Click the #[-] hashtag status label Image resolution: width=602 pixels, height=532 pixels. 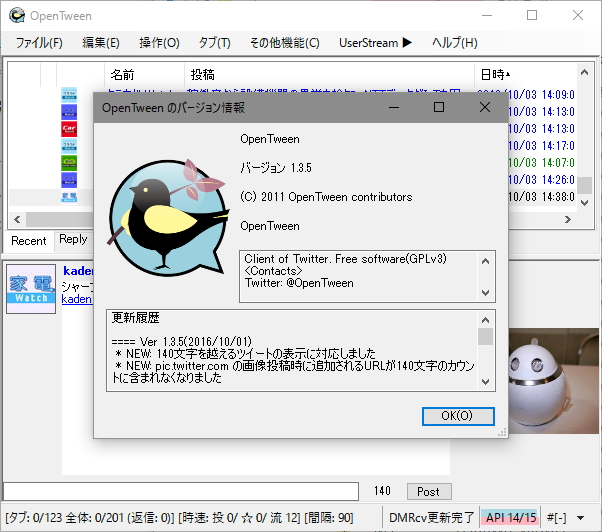(x=556, y=518)
